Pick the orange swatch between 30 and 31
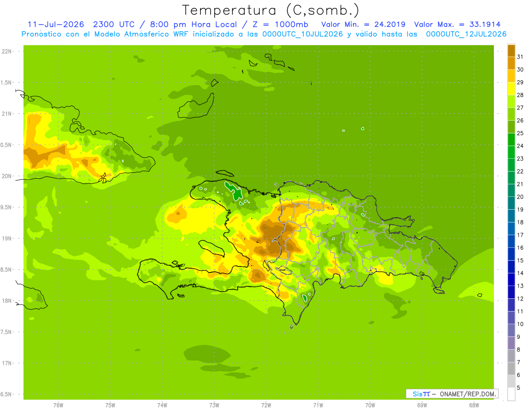The width and height of the screenshot is (532, 411). coord(511,63)
